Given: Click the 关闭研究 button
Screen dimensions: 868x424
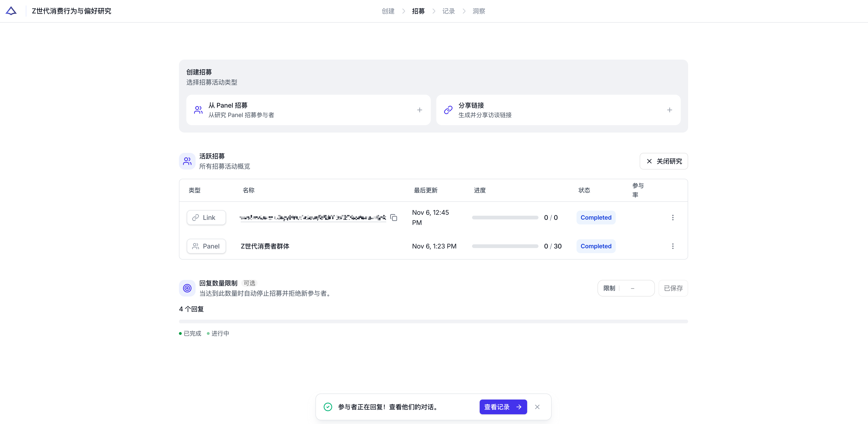Looking at the screenshot, I should [x=664, y=161].
